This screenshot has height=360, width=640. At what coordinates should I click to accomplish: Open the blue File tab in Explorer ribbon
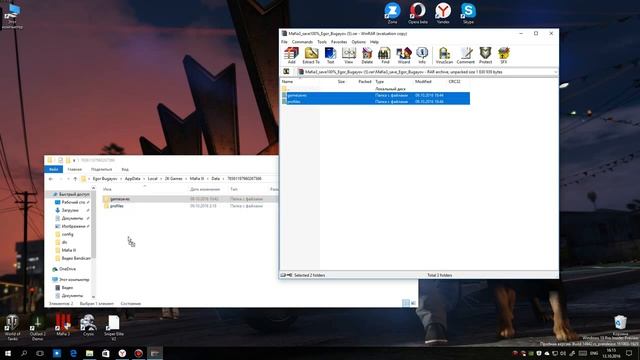click(53, 169)
